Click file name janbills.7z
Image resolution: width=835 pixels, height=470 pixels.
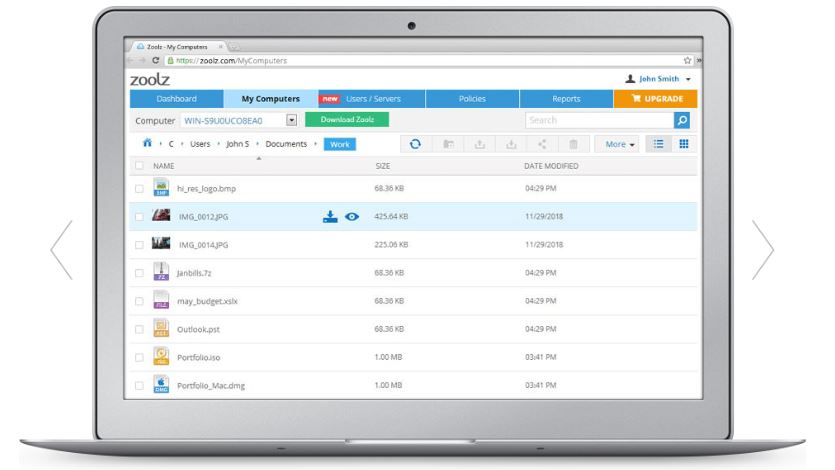tap(194, 273)
